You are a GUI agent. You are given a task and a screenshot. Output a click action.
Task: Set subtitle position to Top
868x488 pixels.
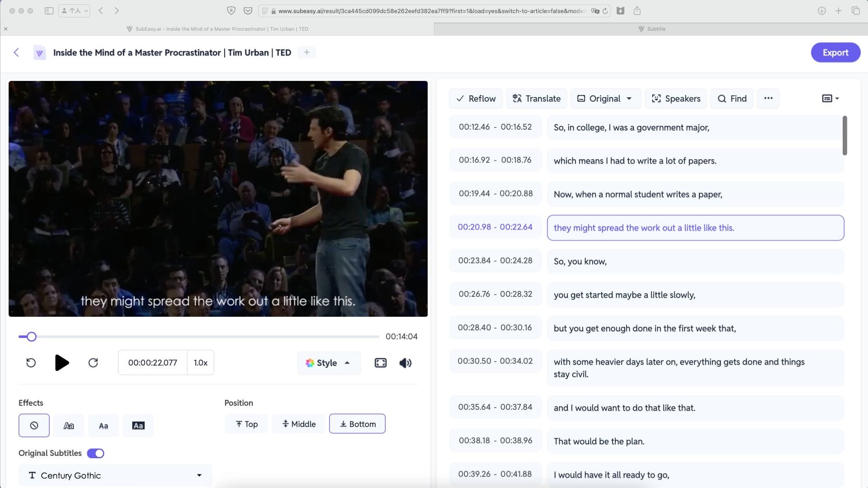pyautogui.click(x=246, y=424)
